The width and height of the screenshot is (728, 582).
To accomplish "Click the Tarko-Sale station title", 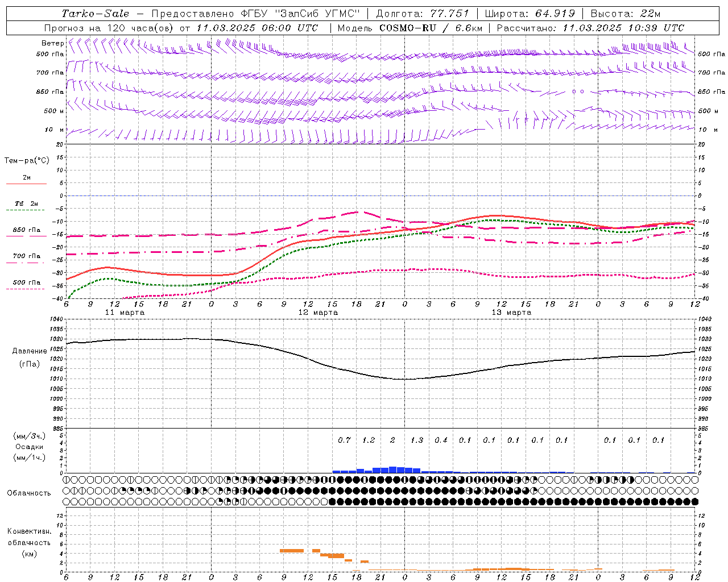I will coord(96,14).
